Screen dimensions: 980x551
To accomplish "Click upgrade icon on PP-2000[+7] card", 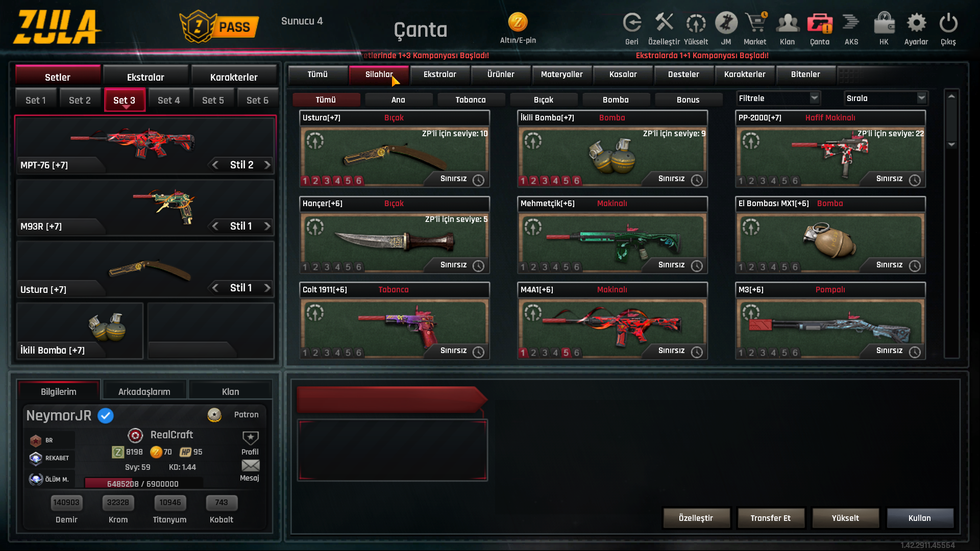I will tap(751, 141).
